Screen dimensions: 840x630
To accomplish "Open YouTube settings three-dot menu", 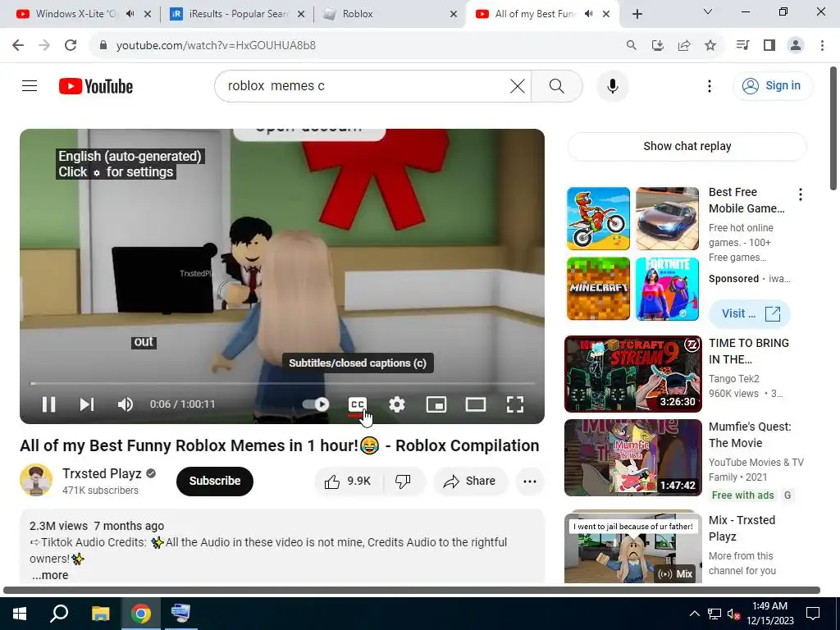I will [710, 85].
